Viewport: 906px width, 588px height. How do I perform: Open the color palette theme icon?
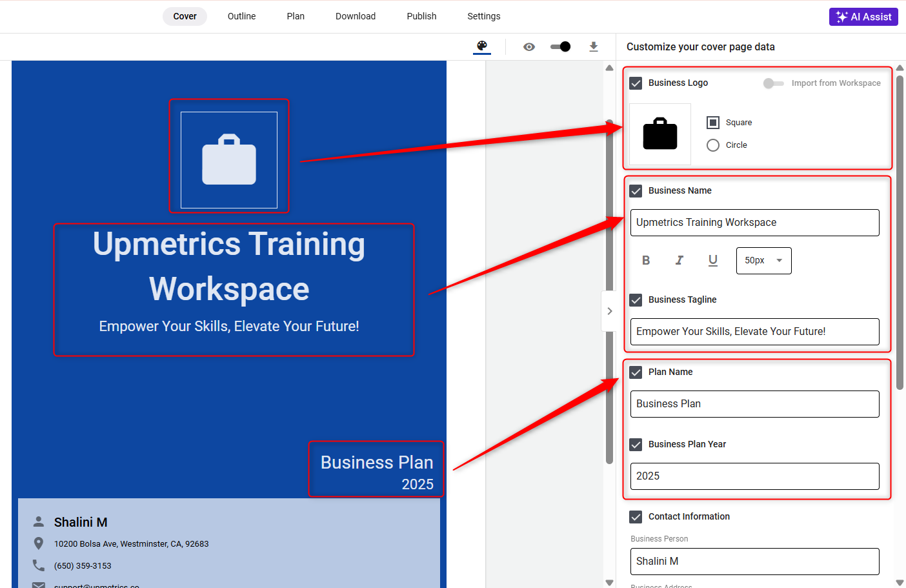pos(482,46)
